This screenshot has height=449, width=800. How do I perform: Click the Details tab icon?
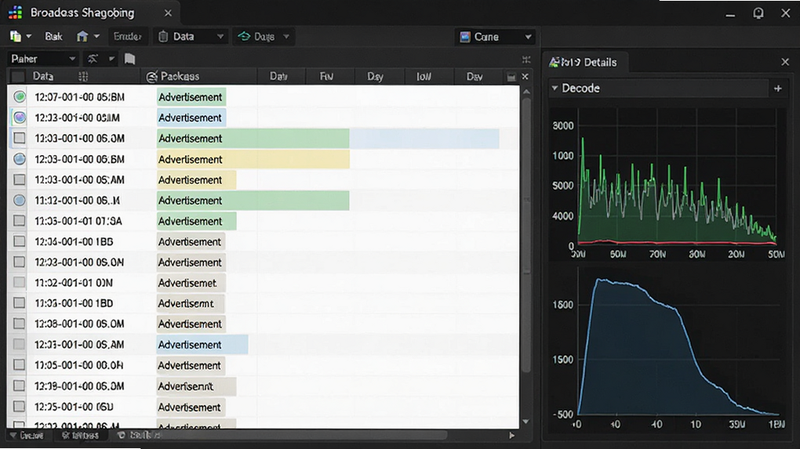coord(554,62)
